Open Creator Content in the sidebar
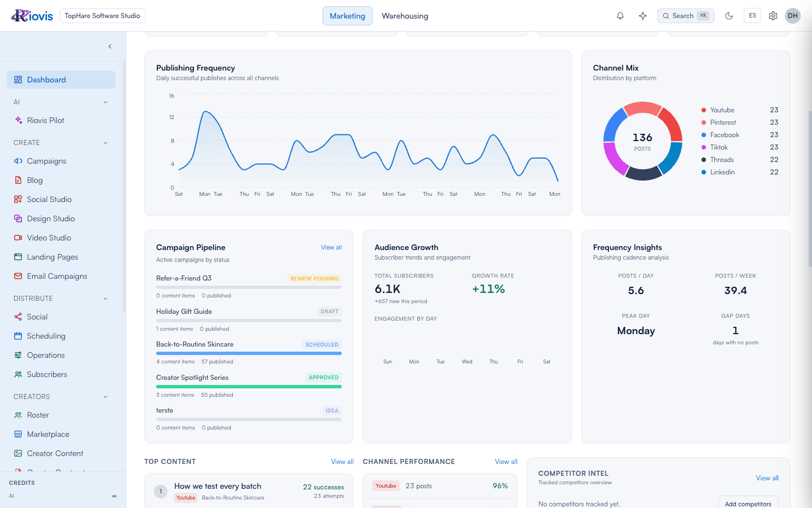 [x=61, y=453]
